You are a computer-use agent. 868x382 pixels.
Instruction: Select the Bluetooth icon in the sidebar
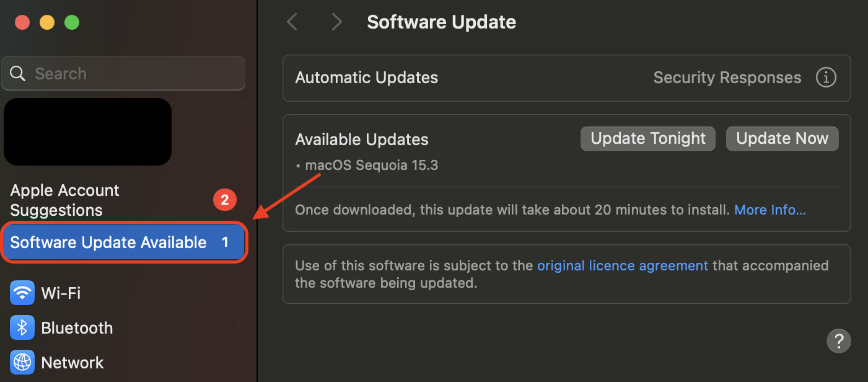click(x=22, y=327)
